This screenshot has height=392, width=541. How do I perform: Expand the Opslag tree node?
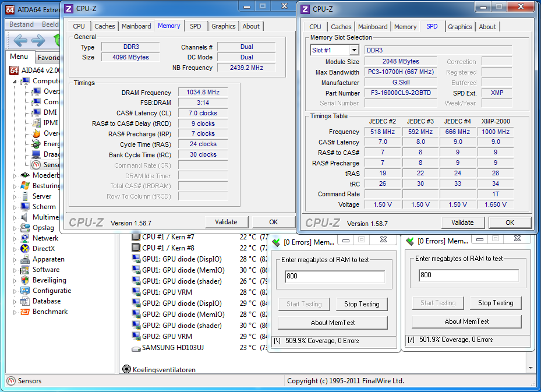(15, 228)
